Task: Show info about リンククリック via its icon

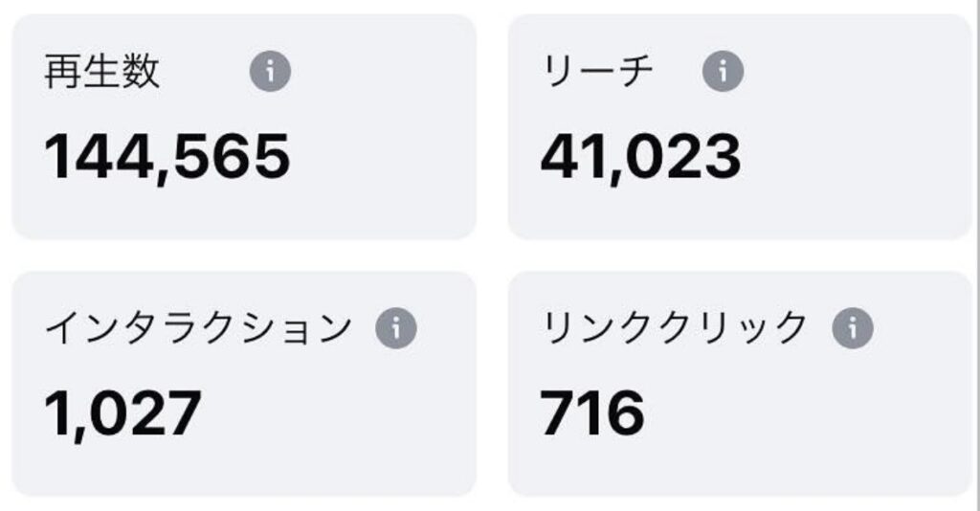Action: pos(853,329)
